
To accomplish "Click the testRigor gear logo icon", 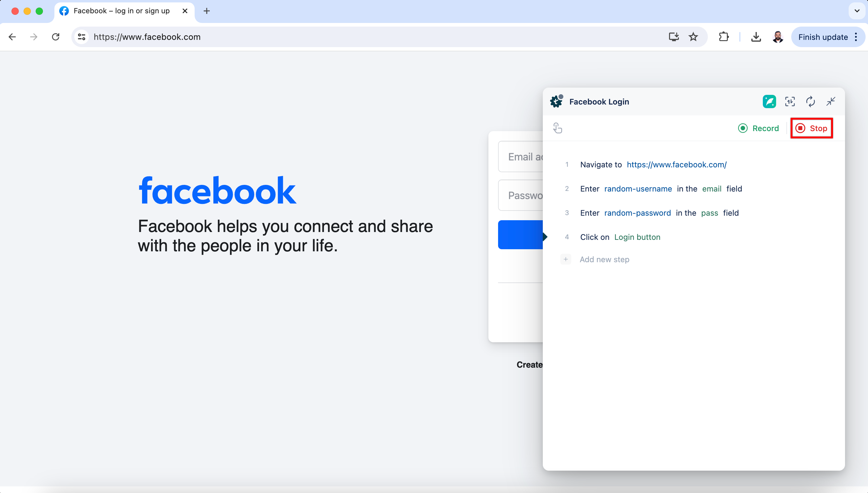I will tap(556, 101).
